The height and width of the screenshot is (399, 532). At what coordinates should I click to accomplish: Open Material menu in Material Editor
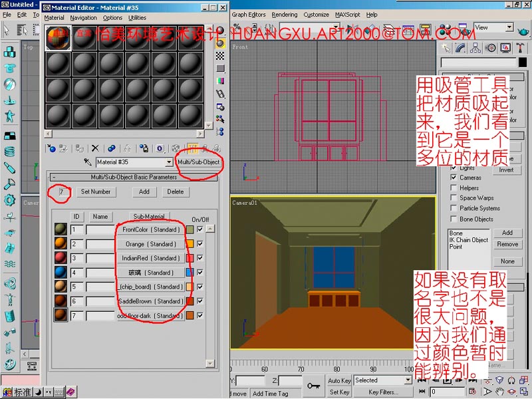point(54,18)
